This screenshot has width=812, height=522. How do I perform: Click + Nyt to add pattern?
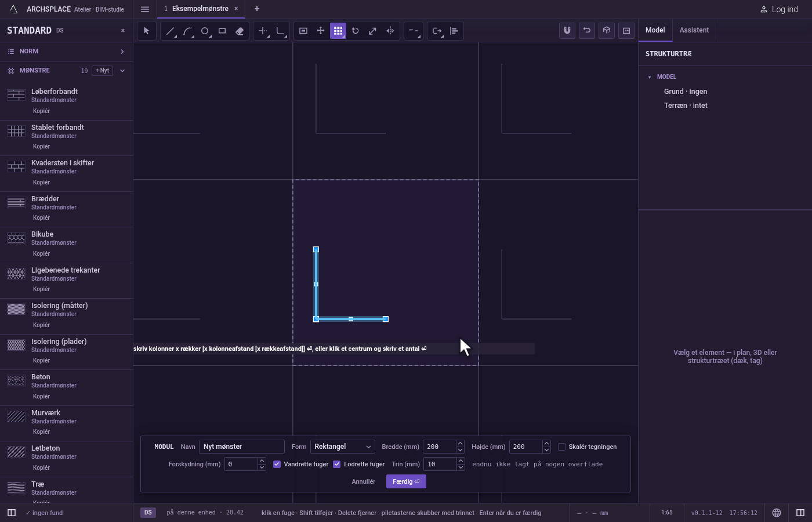[102, 71]
